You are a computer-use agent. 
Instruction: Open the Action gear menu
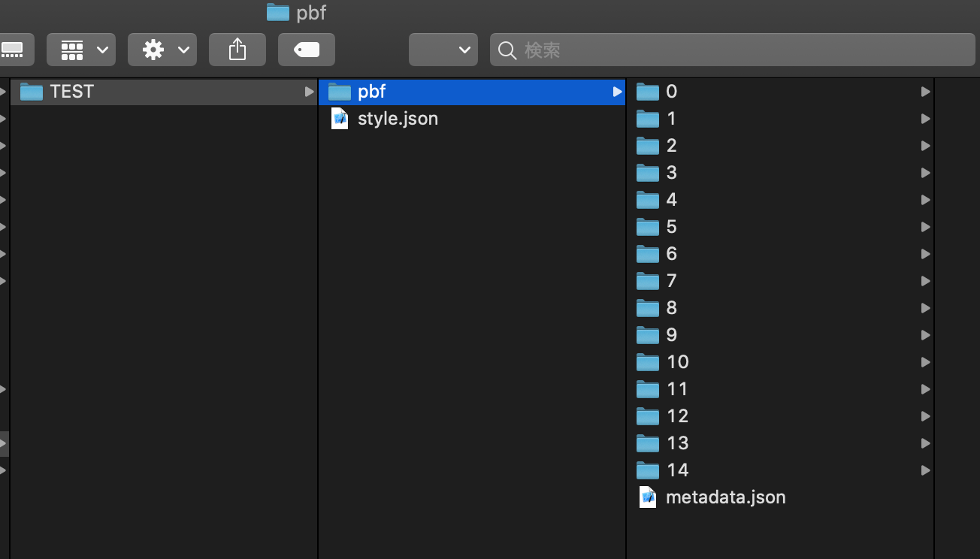(162, 50)
